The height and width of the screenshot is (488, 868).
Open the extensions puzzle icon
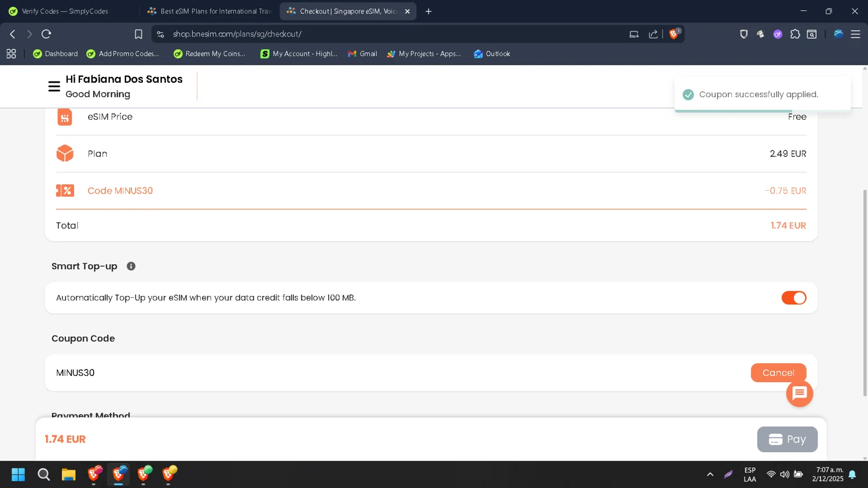click(795, 34)
